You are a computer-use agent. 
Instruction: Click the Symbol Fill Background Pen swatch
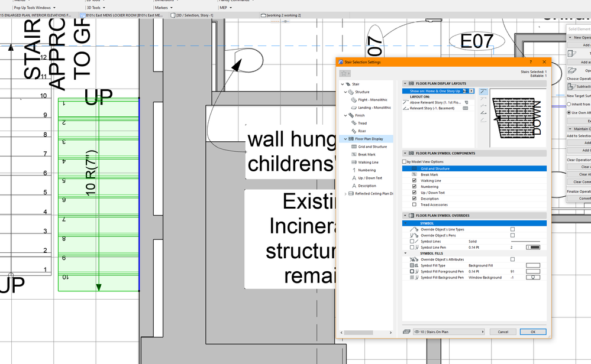point(533,277)
